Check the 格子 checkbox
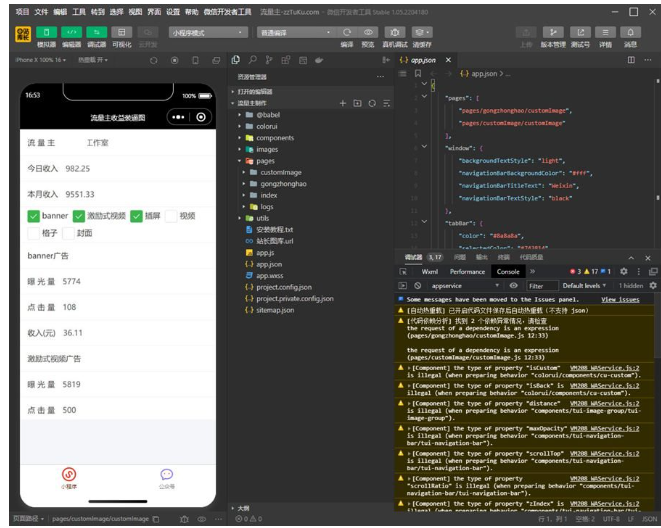This screenshot has width=661, height=528. [x=33, y=233]
